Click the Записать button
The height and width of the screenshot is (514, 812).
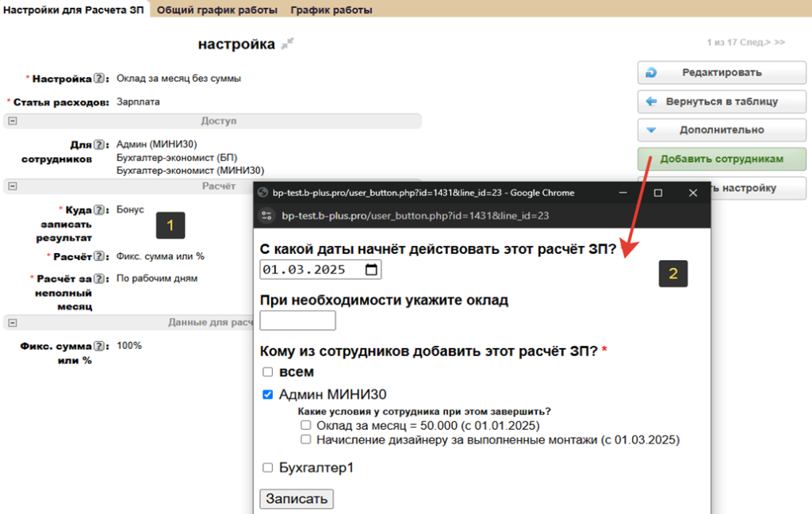tap(297, 499)
